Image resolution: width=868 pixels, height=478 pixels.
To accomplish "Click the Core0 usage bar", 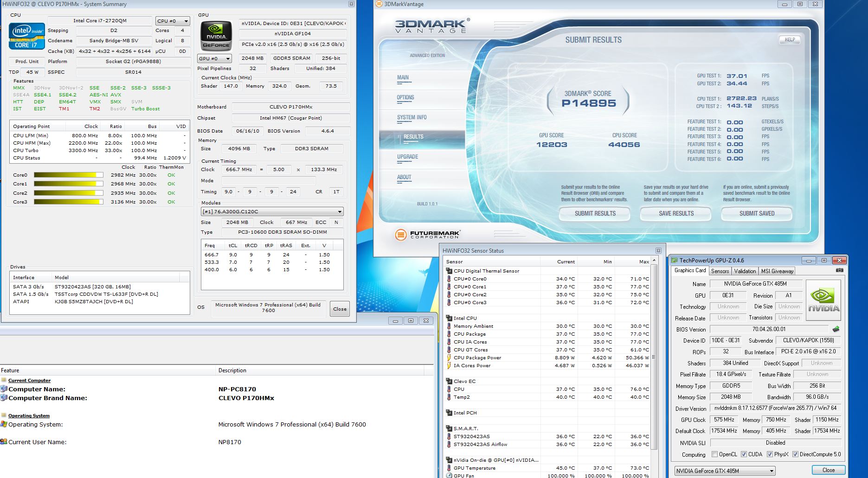I will click(x=68, y=175).
